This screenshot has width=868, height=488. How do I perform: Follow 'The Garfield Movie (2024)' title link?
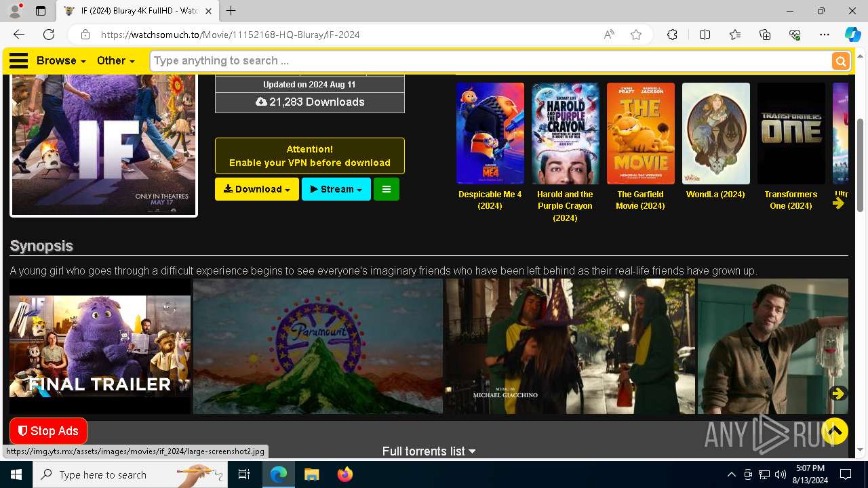[640, 200]
